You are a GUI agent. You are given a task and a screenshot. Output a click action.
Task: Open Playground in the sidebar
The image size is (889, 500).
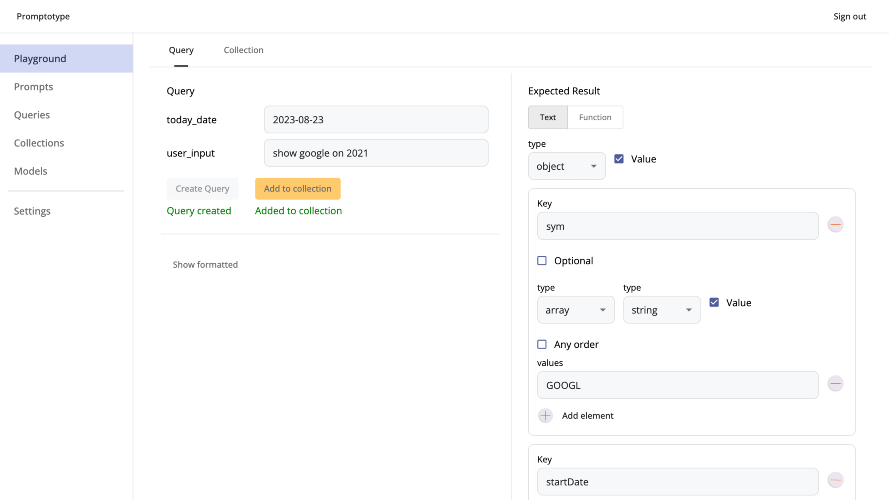click(x=66, y=58)
